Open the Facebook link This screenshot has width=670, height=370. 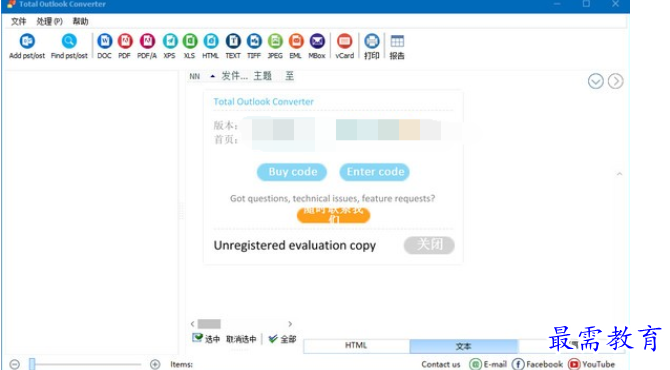(537, 364)
